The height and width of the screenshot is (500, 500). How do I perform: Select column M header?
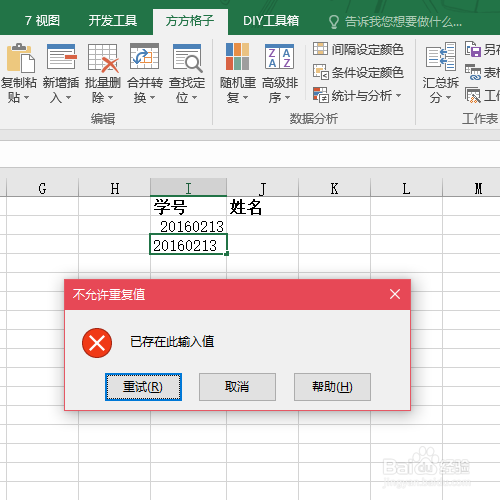tap(479, 188)
